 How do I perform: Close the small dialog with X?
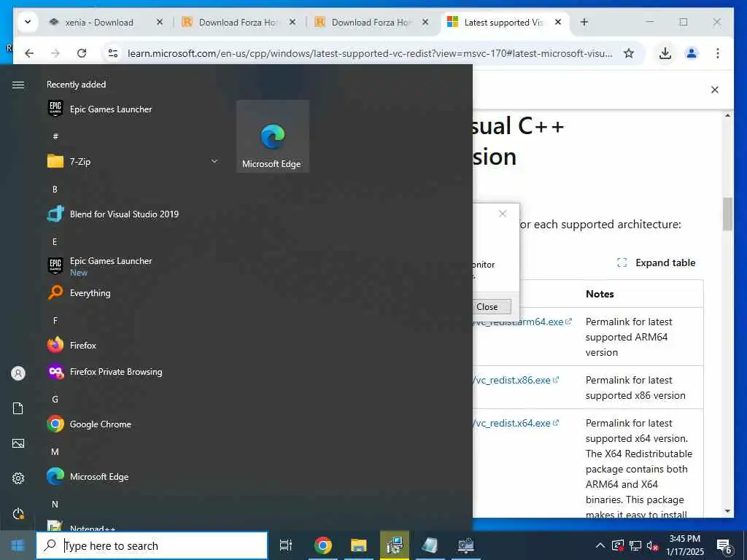pyautogui.click(x=503, y=214)
